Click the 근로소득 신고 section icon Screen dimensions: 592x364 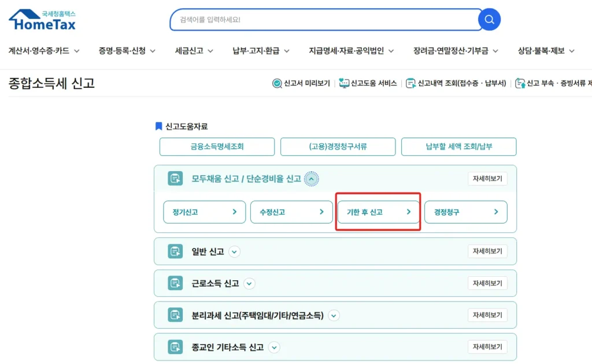click(x=175, y=283)
